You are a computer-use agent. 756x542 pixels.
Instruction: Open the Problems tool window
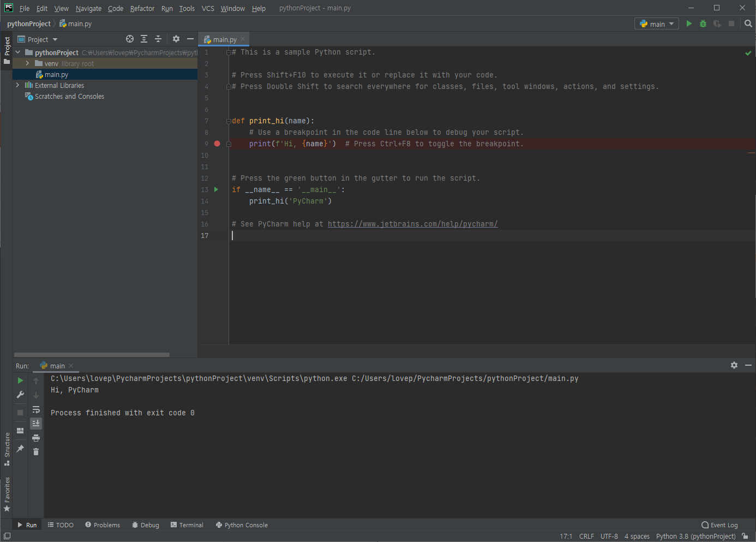103,525
